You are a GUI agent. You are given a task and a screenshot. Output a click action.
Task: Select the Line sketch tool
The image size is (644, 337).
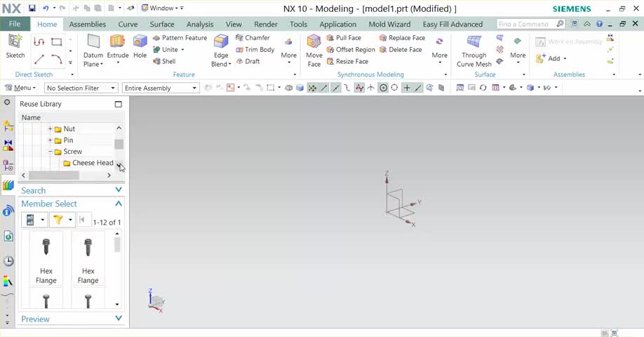pos(39,60)
